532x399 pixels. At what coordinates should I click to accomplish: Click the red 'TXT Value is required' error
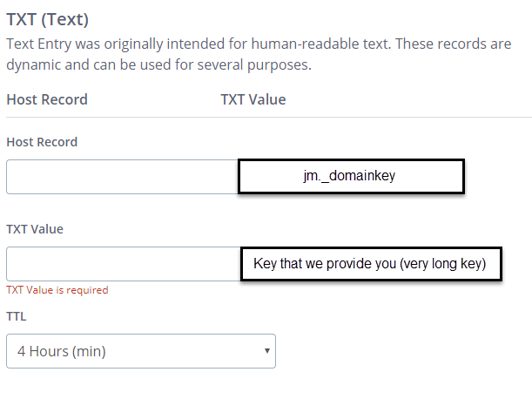(x=57, y=290)
